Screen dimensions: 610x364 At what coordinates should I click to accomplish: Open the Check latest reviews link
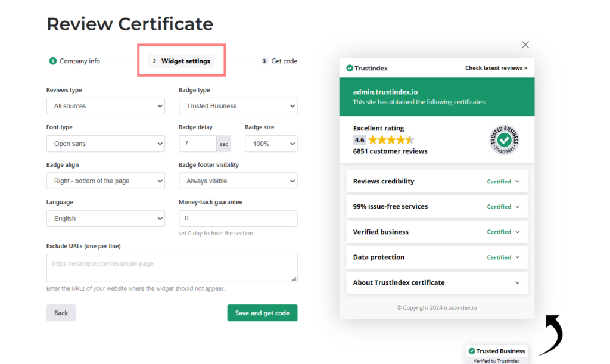point(496,68)
